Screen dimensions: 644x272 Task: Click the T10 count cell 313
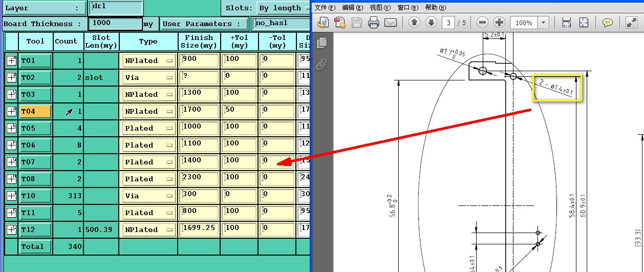68,196
